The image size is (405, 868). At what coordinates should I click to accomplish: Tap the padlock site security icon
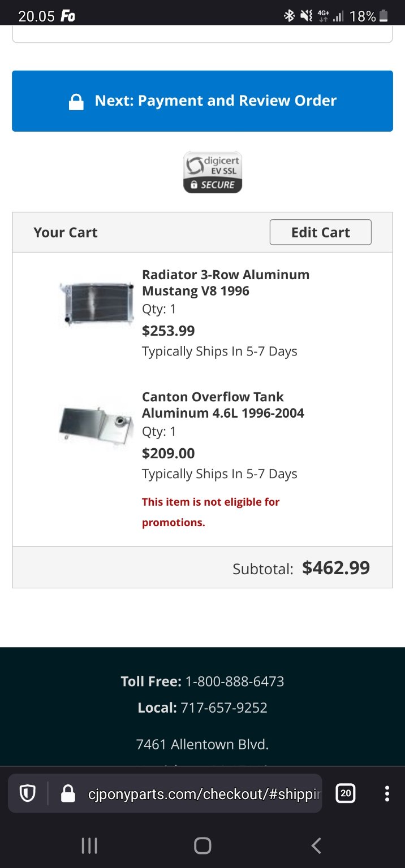tap(68, 794)
